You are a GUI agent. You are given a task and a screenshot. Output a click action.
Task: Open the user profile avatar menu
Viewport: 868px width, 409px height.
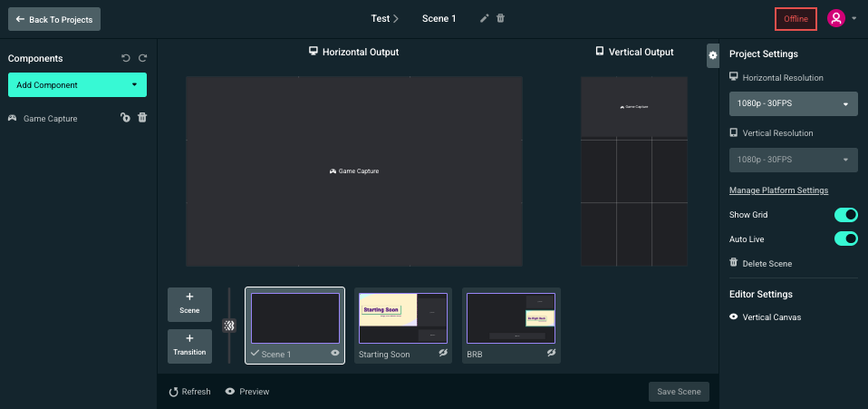pyautogui.click(x=836, y=18)
